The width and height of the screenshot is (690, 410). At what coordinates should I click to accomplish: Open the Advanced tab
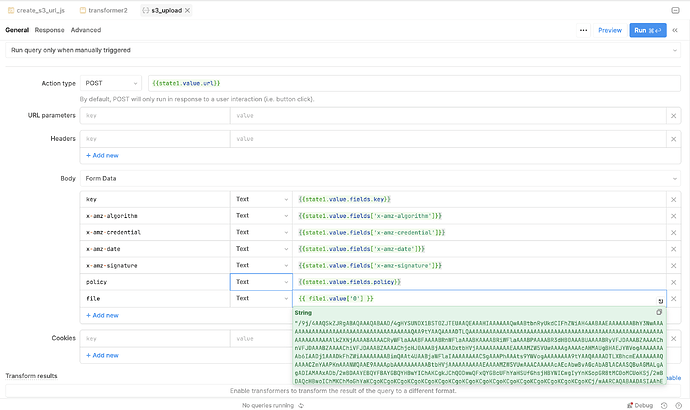pos(86,30)
